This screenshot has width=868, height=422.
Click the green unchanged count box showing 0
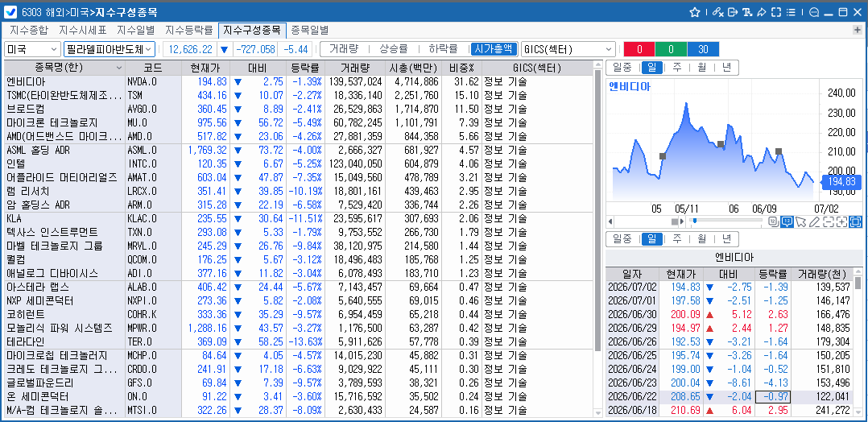(671, 49)
